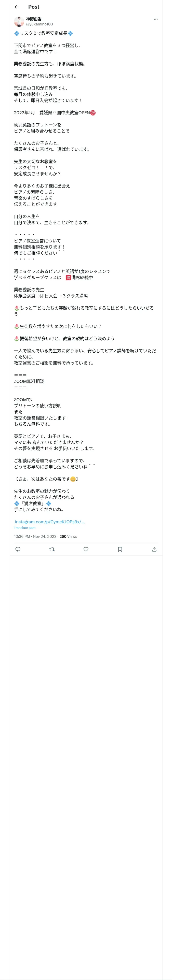Viewport: 172px width, 980px height.
Task: Click the smiley emoji in さぁ、次はあなたの番です
Action: click(x=73, y=479)
